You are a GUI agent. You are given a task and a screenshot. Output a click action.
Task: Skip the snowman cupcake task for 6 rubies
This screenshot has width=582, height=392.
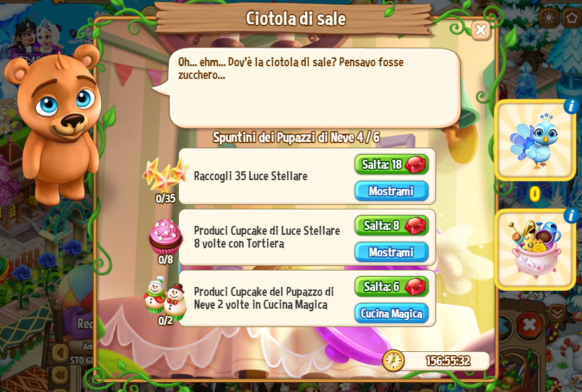click(392, 286)
